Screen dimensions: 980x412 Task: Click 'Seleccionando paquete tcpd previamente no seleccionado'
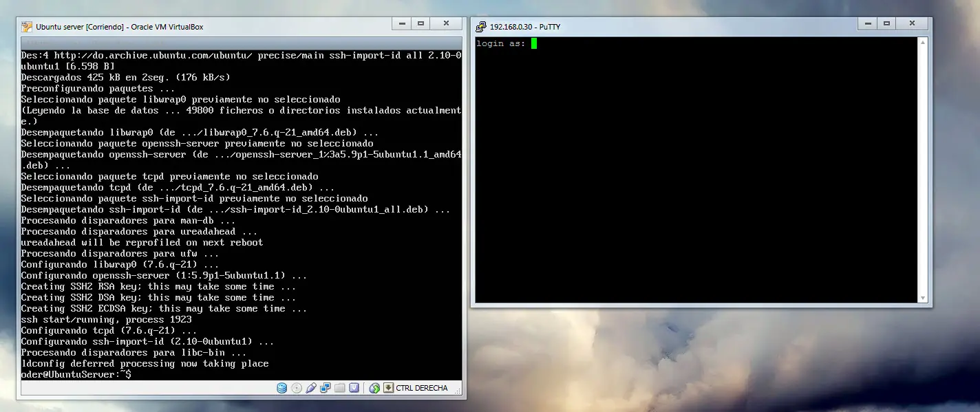(169, 176)
